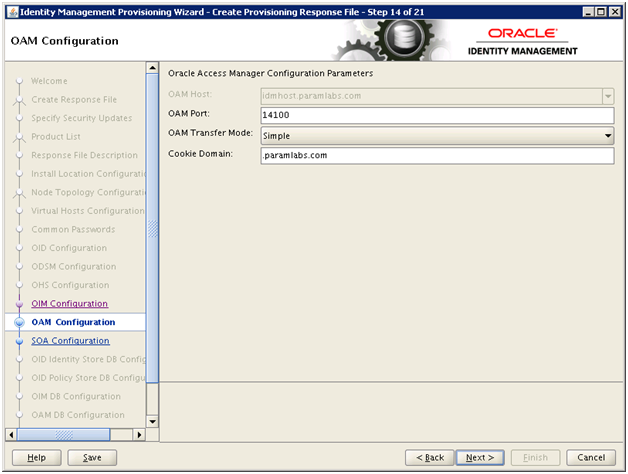Select the OID Configuration step
Viewport: 628px width, 474px height.
69,248
